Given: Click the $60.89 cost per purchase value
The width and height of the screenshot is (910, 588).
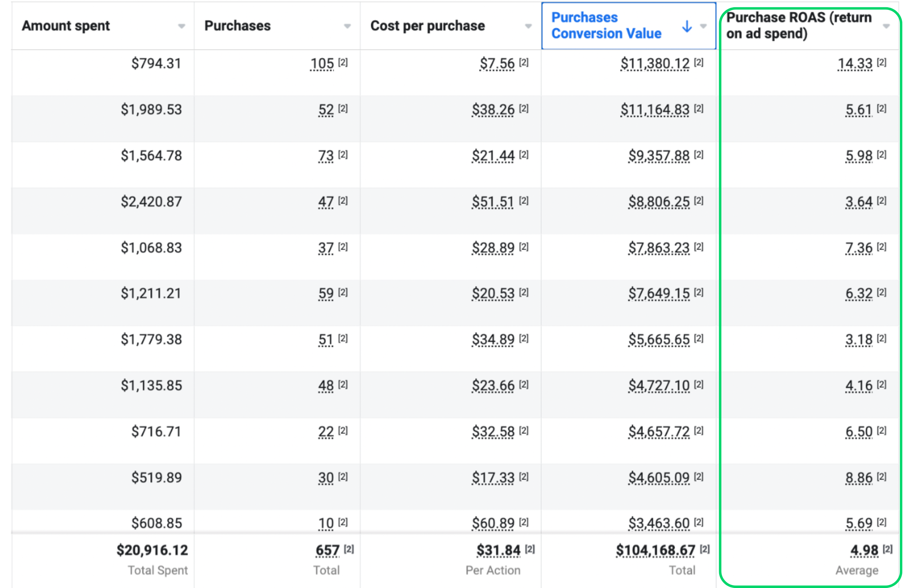Looking at the screenshot, I should tap(493, 523).
